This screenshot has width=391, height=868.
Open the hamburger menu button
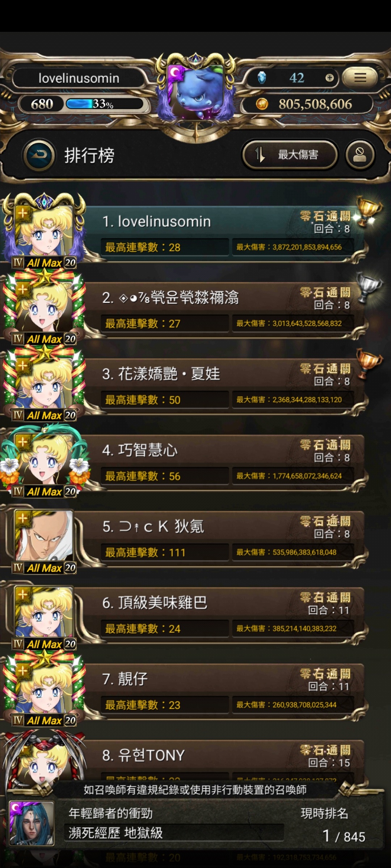360,77
